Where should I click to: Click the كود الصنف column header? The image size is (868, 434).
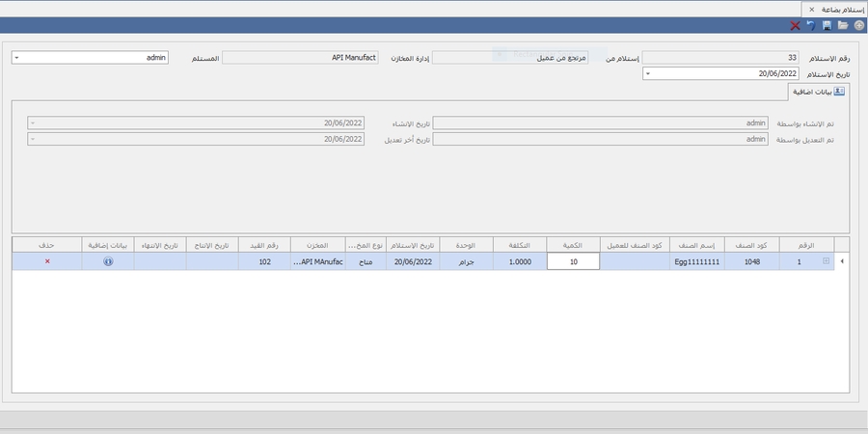point(751,244)
